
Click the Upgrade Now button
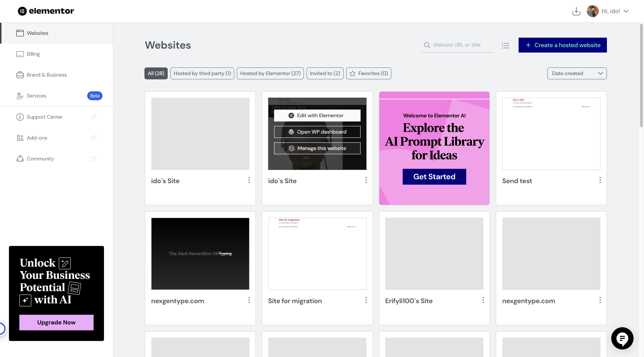[x=56, y=323]
